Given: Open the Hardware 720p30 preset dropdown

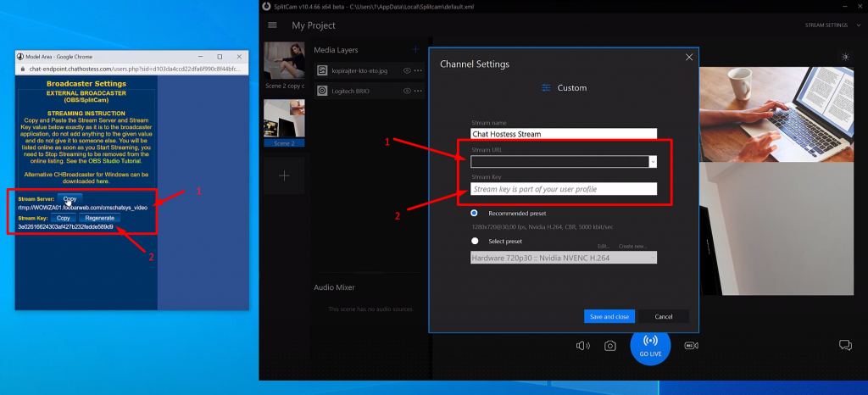Looking at the screenshot, I should (x=564, y=257).
